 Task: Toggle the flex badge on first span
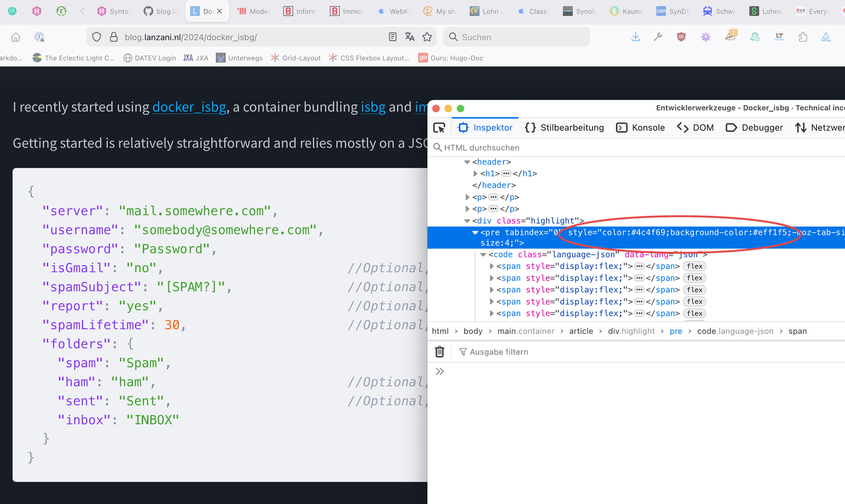point(694,266)
